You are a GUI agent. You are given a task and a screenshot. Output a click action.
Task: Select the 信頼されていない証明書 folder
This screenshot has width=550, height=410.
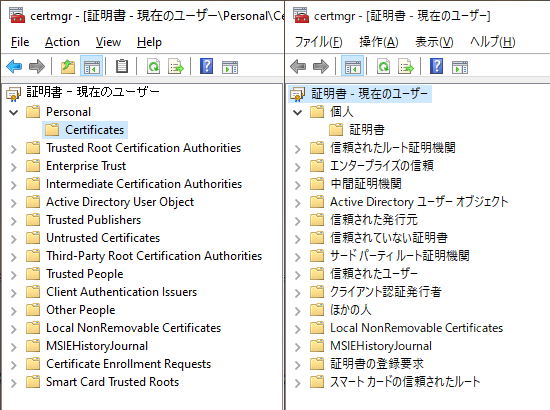point(389,238)
